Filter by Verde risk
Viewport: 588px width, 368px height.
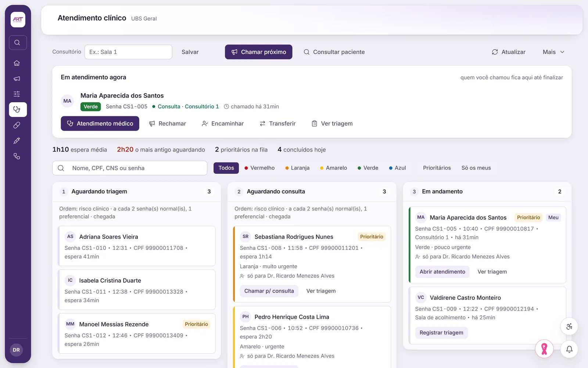click(x=368, y=168)
